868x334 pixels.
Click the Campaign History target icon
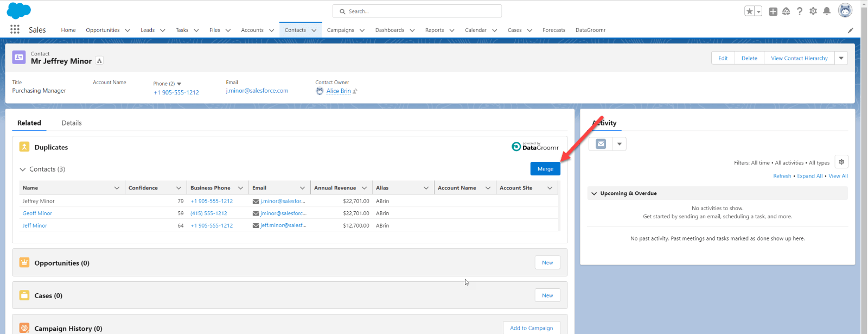(x=24, y=328)
